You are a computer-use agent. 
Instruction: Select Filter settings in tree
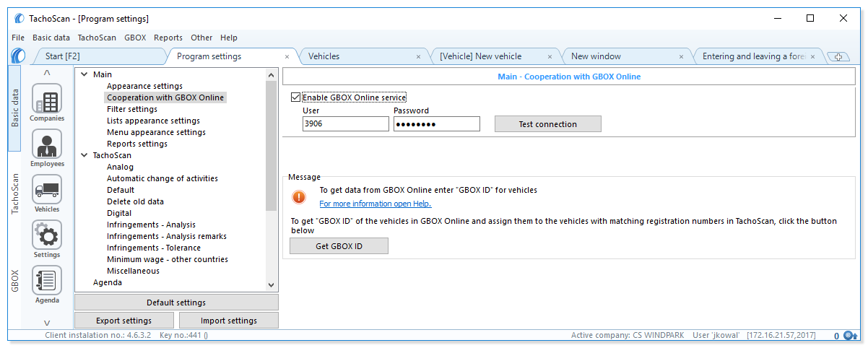[x=132, y=109]
